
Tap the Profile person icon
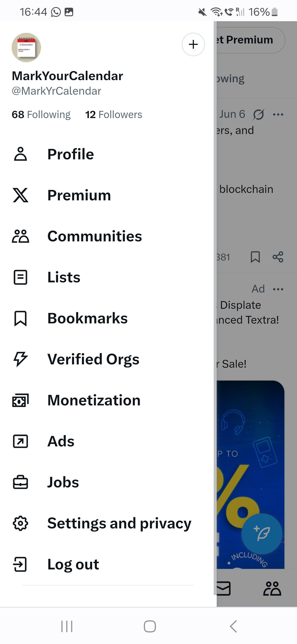pos(21,154)
